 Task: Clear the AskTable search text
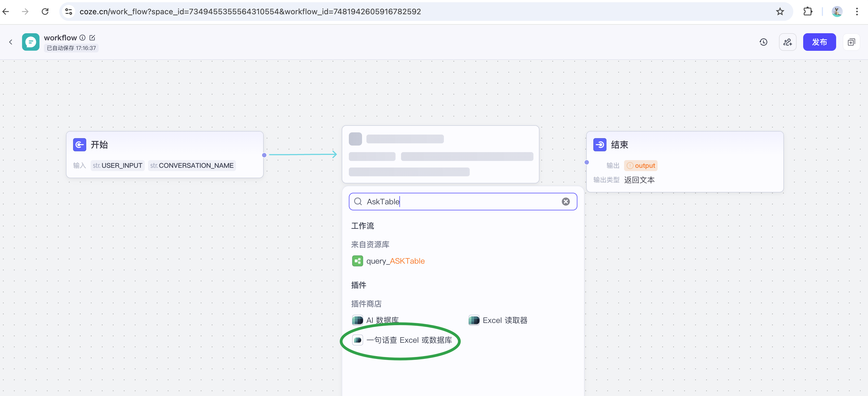pos(566,201)
